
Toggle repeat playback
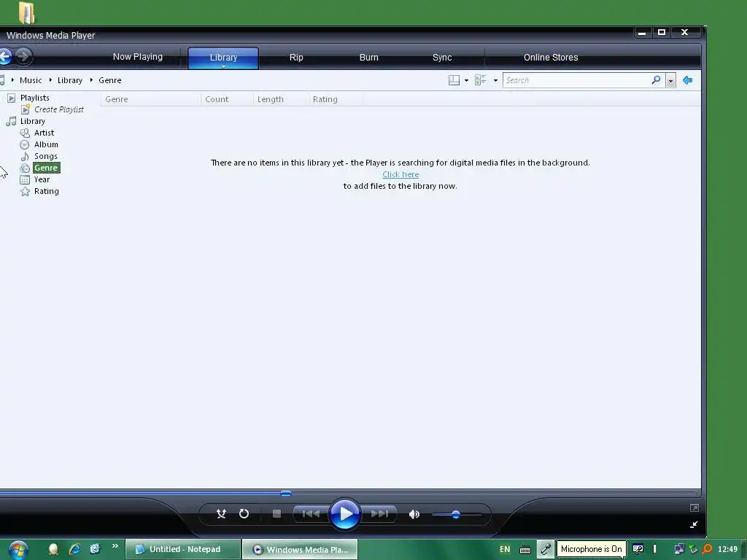pyautogui.click(x=244, y=514)
